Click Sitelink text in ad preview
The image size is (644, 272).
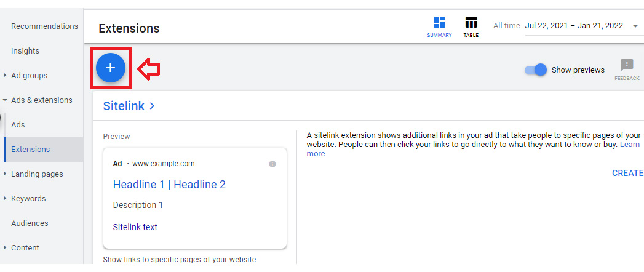point(135,227)
